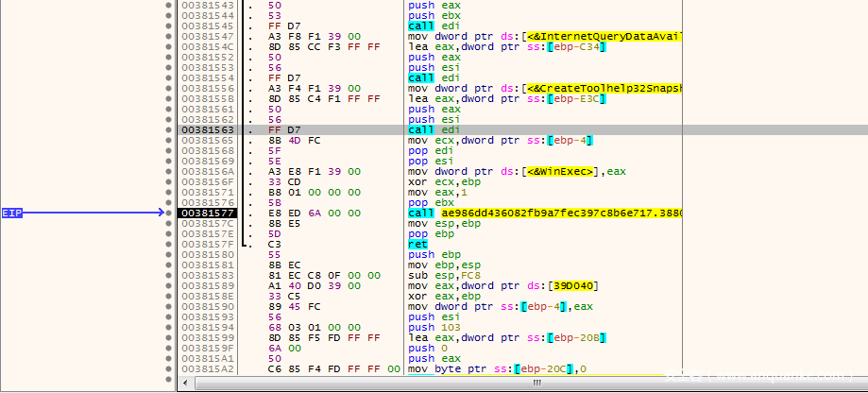Click opcode bytes E8 ED 6A 00 00
This screenshot has height=393, width=868.
point(312,214)
